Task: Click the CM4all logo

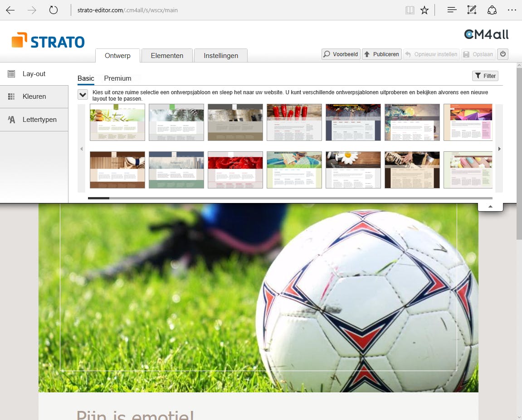Action: click(x=486, y=34)
